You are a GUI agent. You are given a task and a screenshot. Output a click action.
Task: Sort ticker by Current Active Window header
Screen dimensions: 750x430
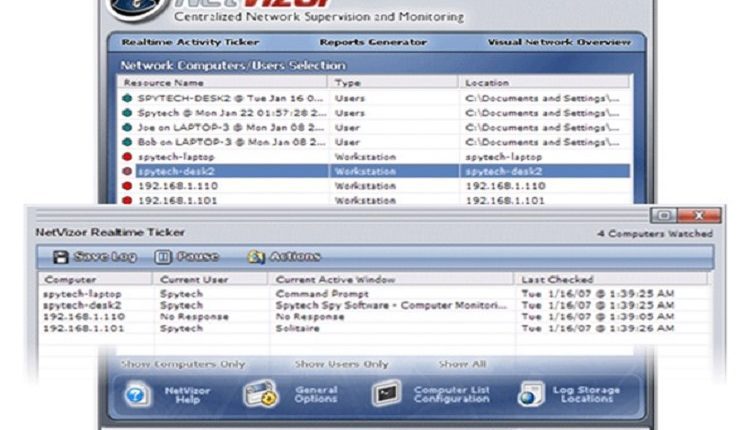pyautogui.click(x=391, y=279)
